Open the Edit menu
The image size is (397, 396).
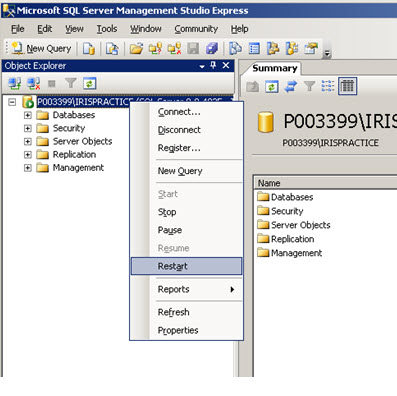point(44,29)
